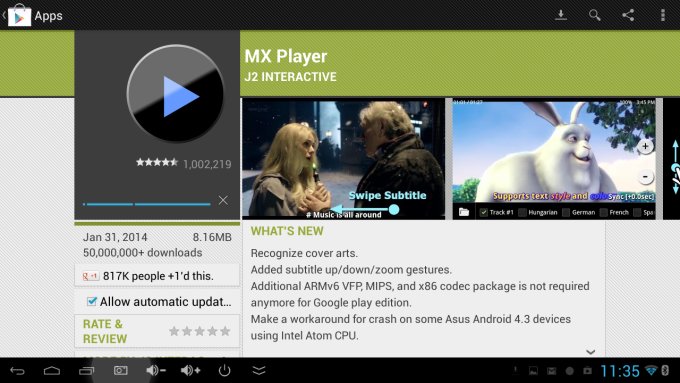
Task: Raise volume with the speaker plus icon
Action: (190, 370)
